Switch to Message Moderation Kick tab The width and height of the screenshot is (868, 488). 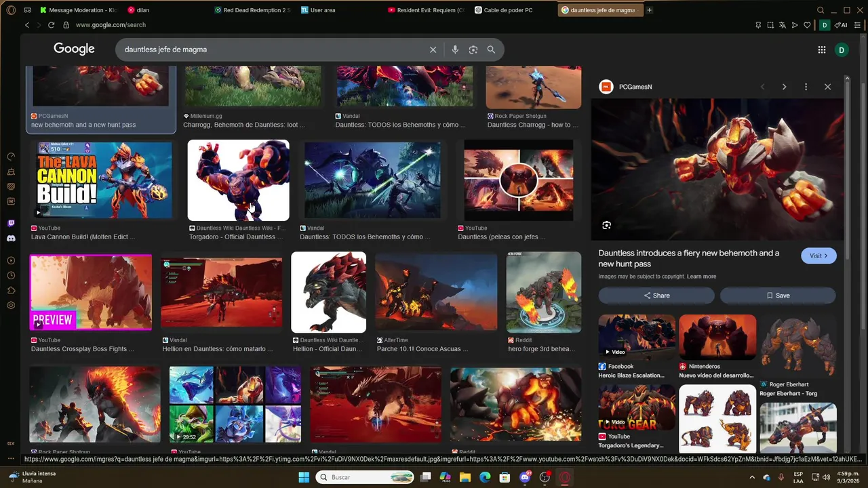[x=79, y=10]
